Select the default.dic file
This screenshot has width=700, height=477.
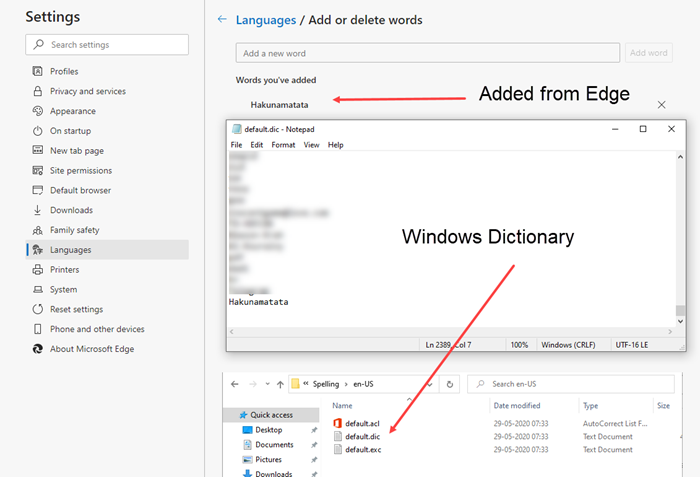(362, 436)
